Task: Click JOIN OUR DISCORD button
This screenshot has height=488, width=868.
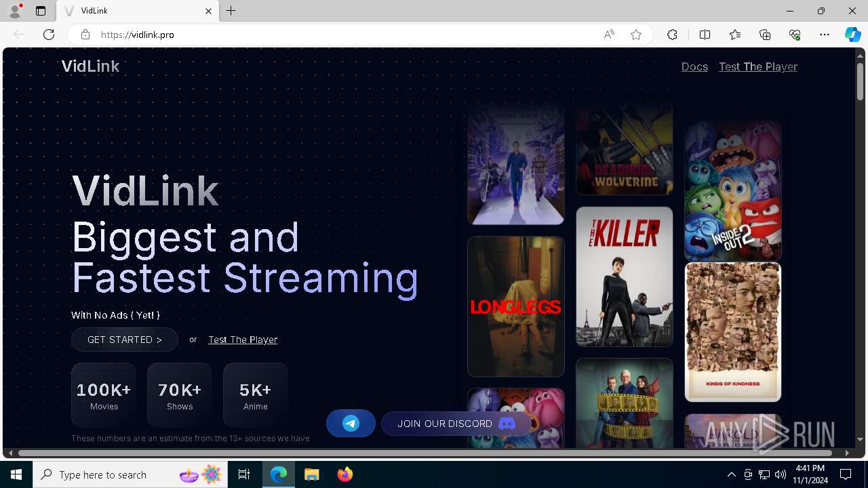Action: click(457, 424)
